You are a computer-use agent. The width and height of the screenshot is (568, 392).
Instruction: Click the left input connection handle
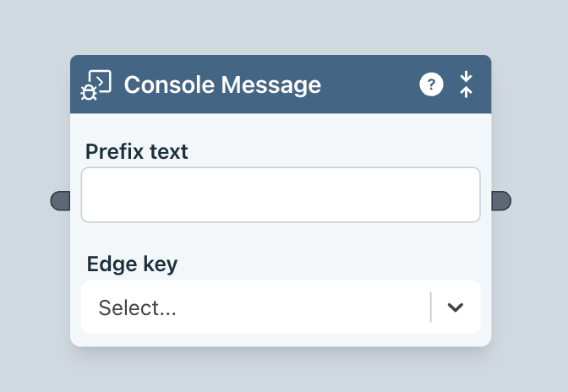pyautogui.click(x=60, y=200)
